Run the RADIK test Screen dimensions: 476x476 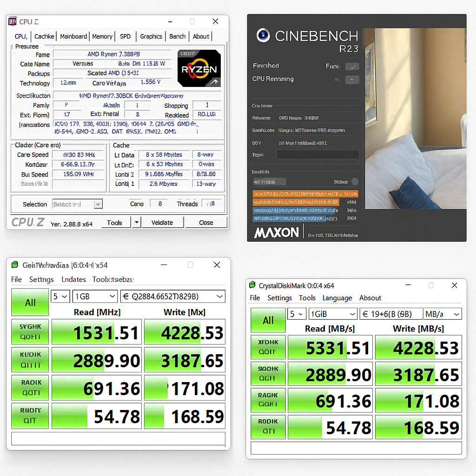(30, 388)
